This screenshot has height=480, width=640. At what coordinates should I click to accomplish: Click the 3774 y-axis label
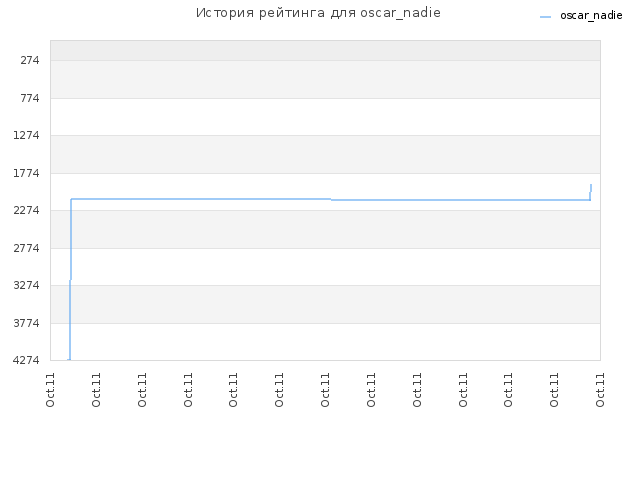(26, 323)
